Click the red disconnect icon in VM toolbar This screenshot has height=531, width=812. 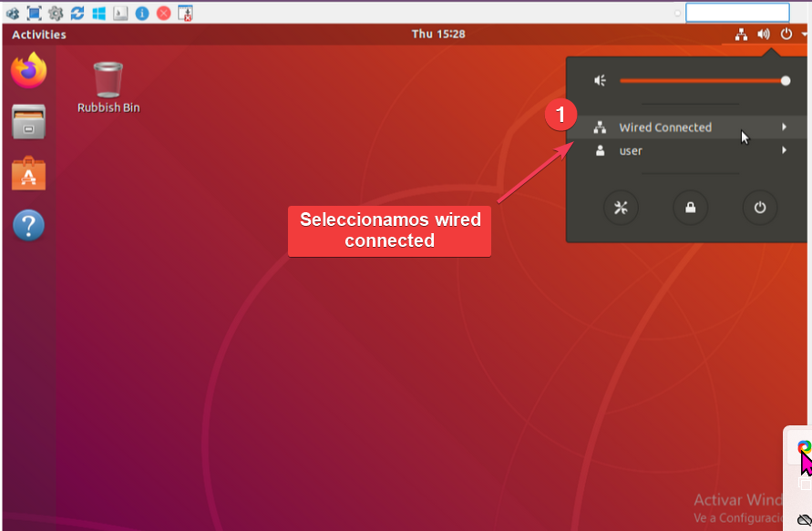point(163,13)
